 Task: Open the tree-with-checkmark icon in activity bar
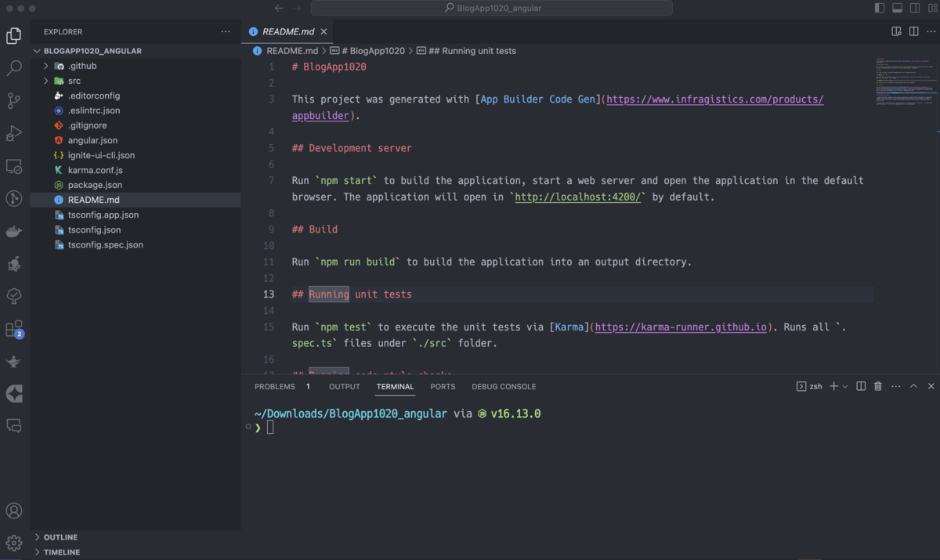click(x=14, y=296)
